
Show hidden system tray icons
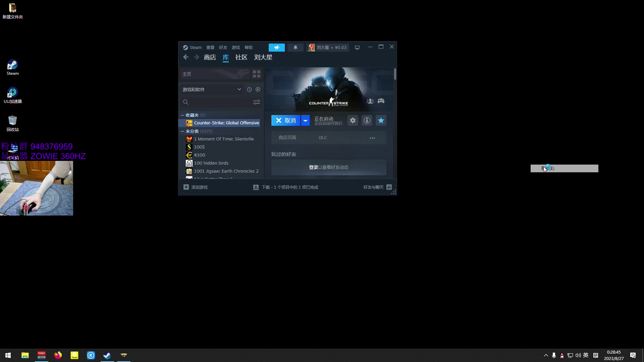(x=546, y=355)
